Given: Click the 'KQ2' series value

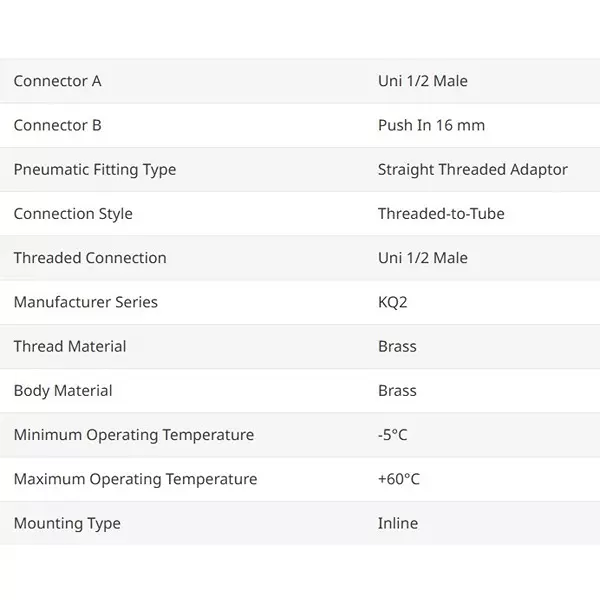Looking at the screenshot, I should click(x=393, y=302).
